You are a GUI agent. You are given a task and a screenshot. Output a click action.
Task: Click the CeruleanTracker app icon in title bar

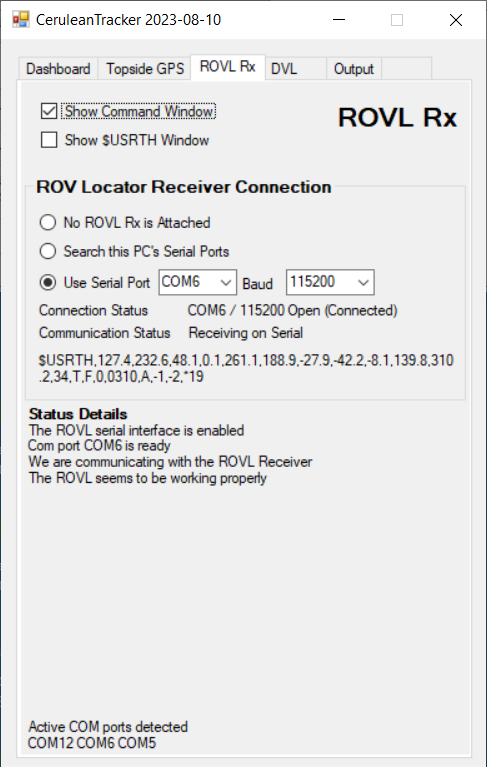[x=21, y=20]
